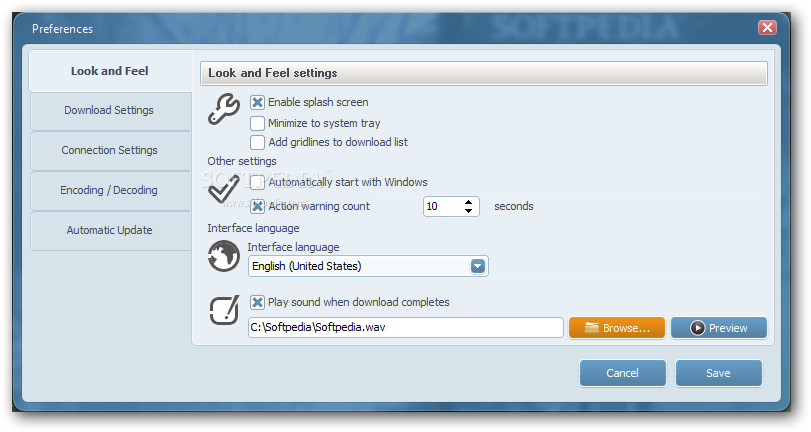Open the Automatic Update tab

(110, 230)
